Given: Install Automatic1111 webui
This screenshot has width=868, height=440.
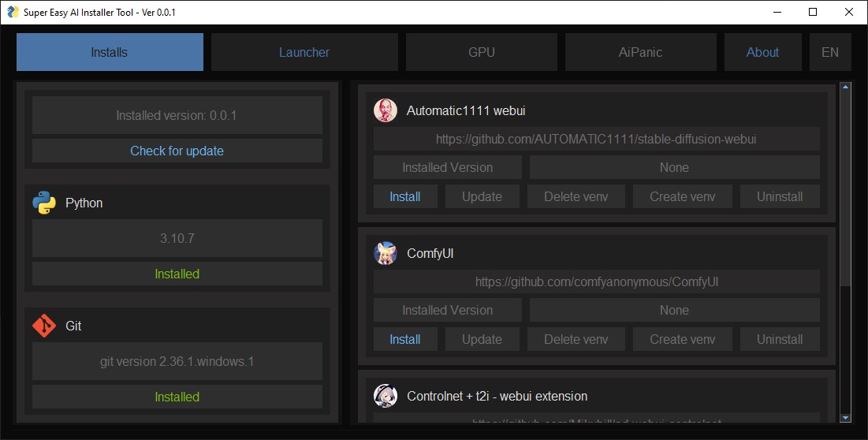Looking at the screenshot, I should click(405, 196).
